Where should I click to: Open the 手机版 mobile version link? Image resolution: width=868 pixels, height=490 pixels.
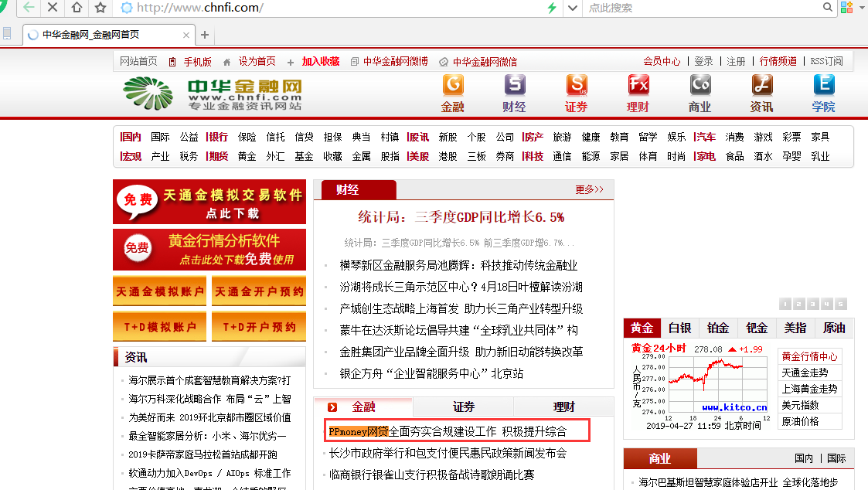tap(198, 62)
